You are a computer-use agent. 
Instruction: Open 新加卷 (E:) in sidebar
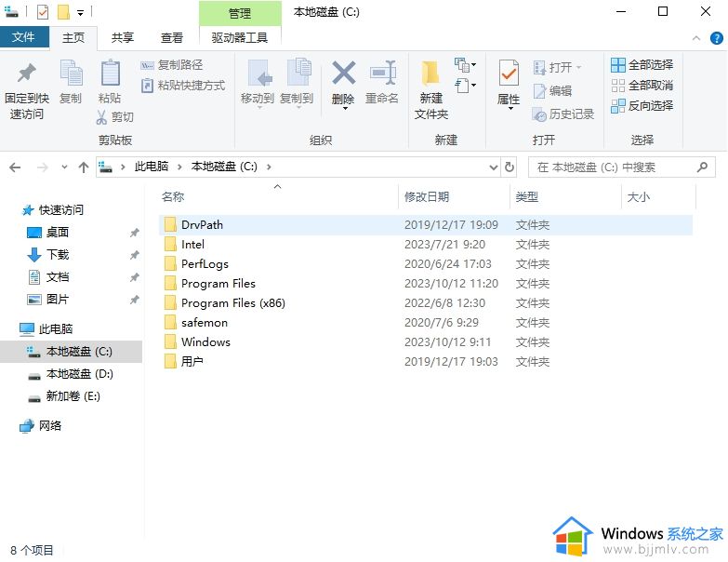pyautogui.click(x=64, y=396)
